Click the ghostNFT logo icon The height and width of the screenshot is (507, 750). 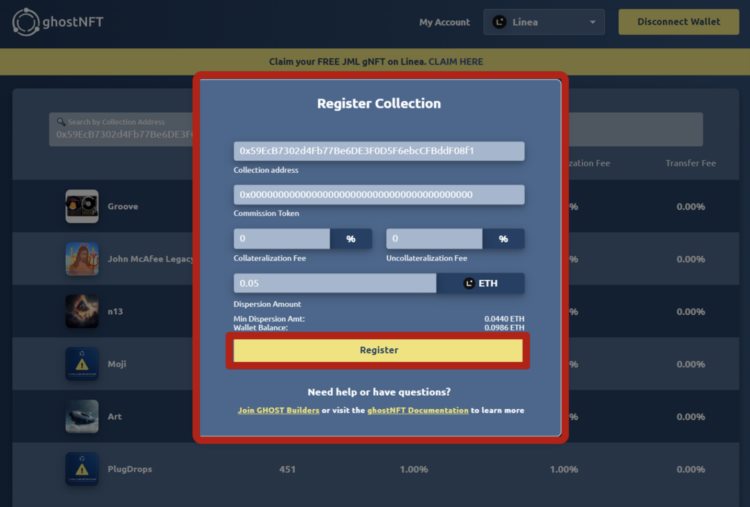tap(26, 22)
